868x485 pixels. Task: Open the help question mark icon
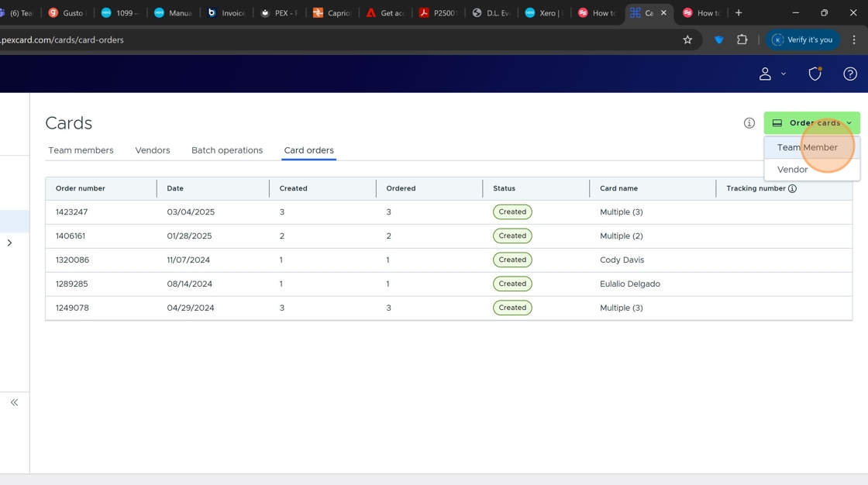pos(850,74)
